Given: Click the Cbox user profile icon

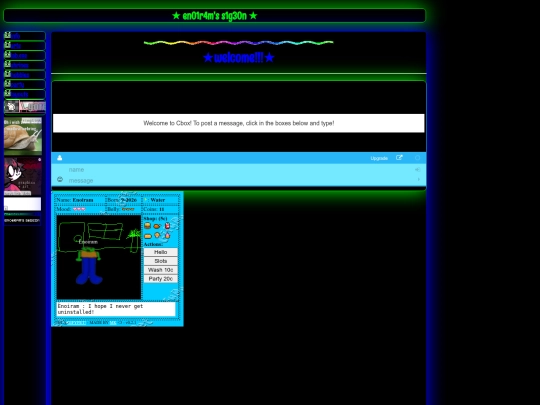Looking at the screenshot, I should point(60,158).
